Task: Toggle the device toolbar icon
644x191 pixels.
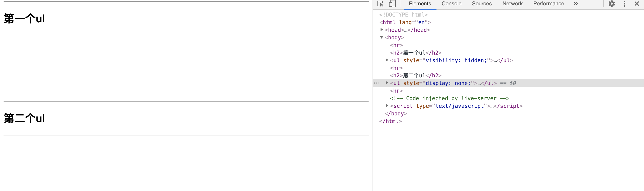Action: 392,4
